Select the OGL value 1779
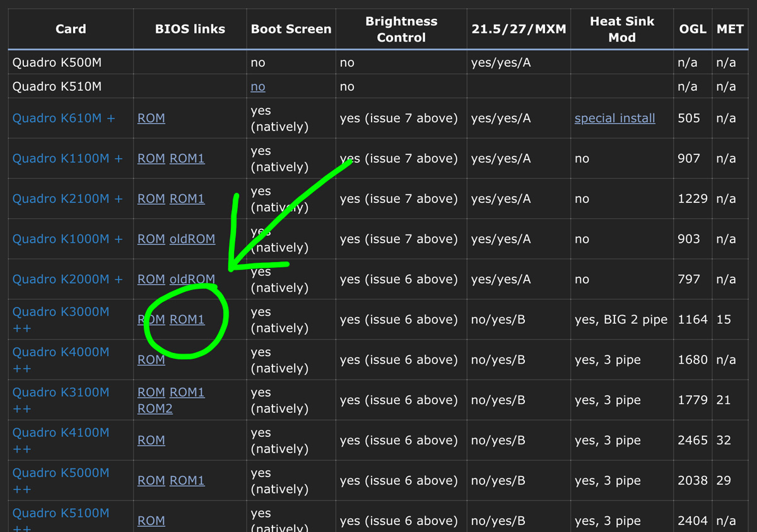Viewport: 757px width, 532px height. click(693, 400)
